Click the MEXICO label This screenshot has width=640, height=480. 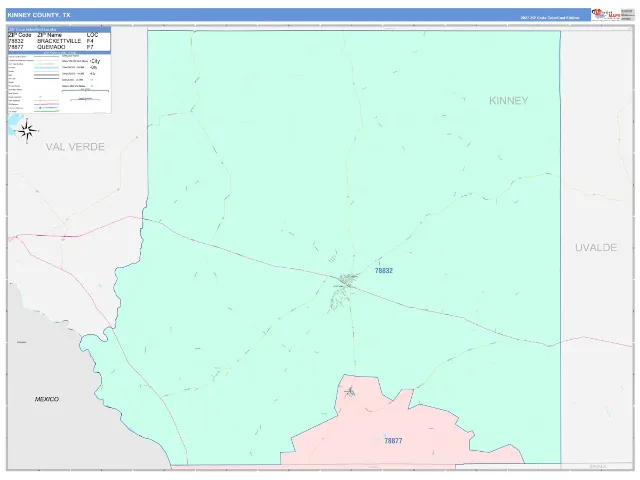tap(47, 399)
